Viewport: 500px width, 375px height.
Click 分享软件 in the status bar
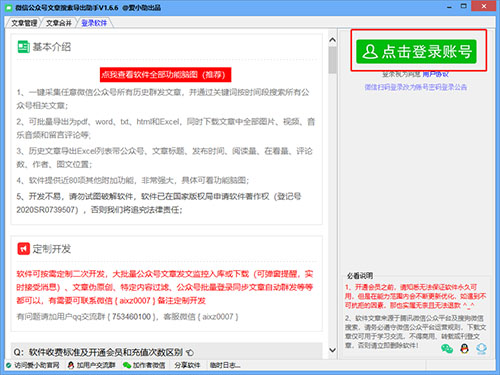(187, 365)
